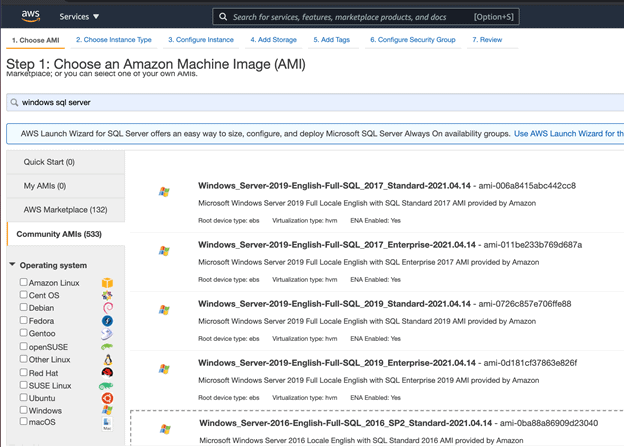Click Use AWS Launch Wizard link

[x=569, y=134]
